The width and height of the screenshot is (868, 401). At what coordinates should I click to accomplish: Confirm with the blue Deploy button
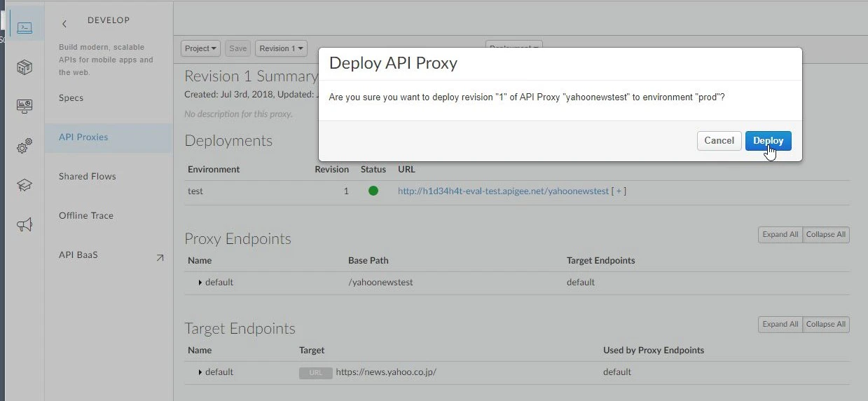pyautogui.click(x=769, y=141)
